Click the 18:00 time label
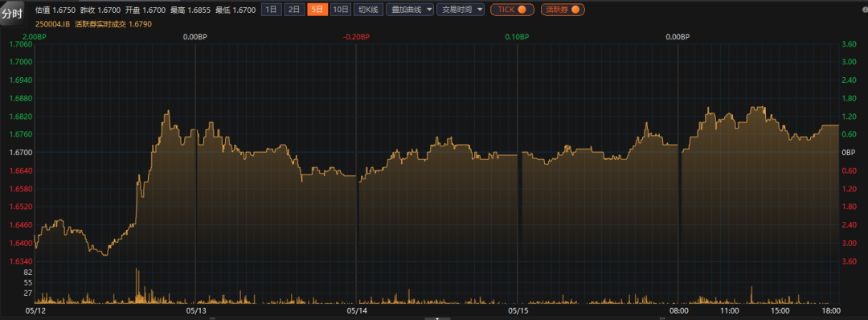The image size is (868, 320). pyautogui.click(x=831, y=310)
